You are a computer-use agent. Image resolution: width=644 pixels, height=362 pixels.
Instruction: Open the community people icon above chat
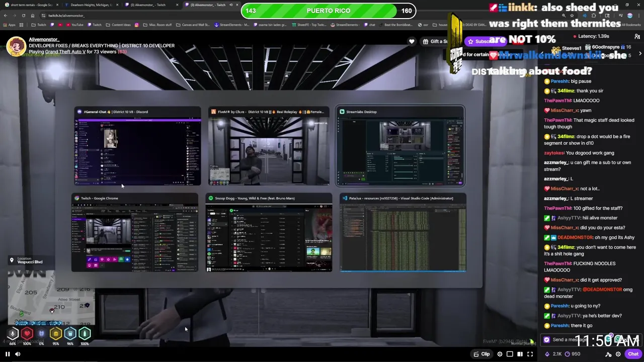click(637, 37)
